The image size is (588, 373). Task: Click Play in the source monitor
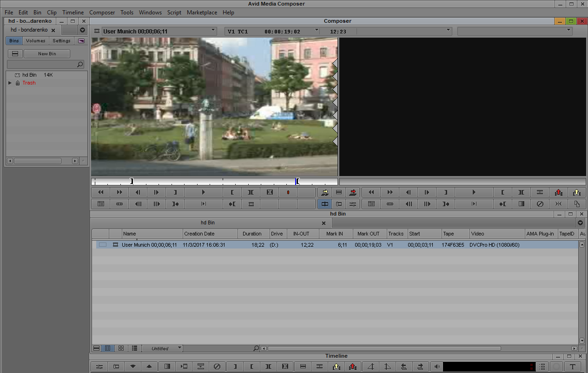pos(204,192)
